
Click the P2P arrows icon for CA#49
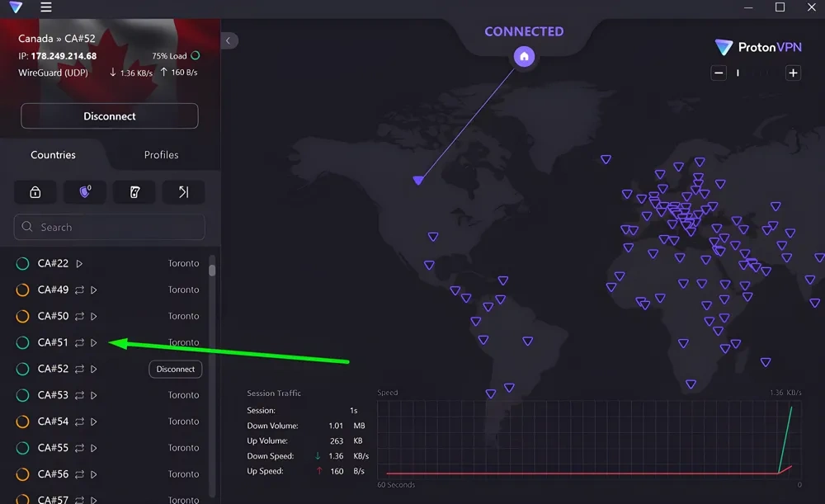coord(79,290)
